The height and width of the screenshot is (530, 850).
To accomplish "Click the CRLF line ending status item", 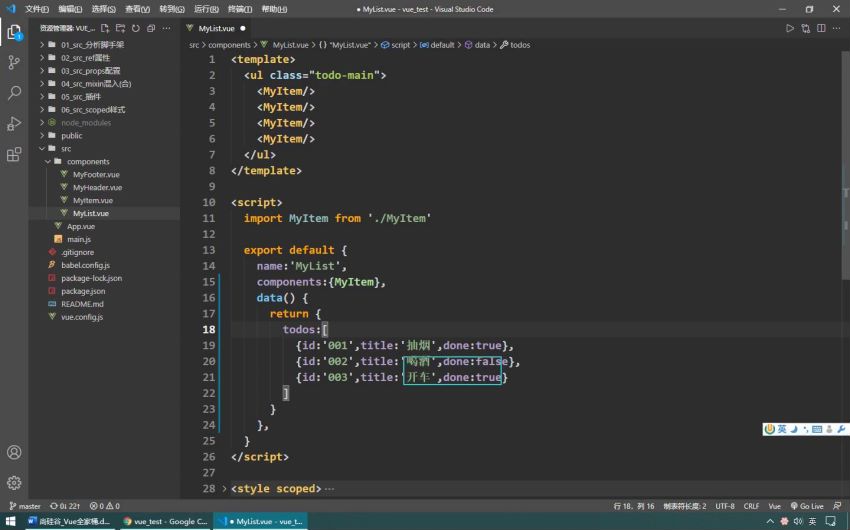I will pos(751,506).
